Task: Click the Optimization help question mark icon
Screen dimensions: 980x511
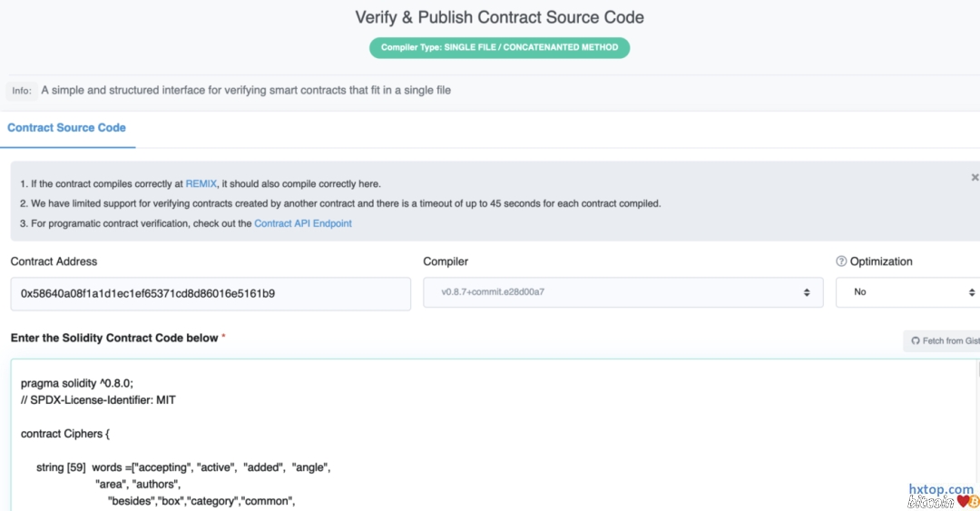Action: [841, 261]
